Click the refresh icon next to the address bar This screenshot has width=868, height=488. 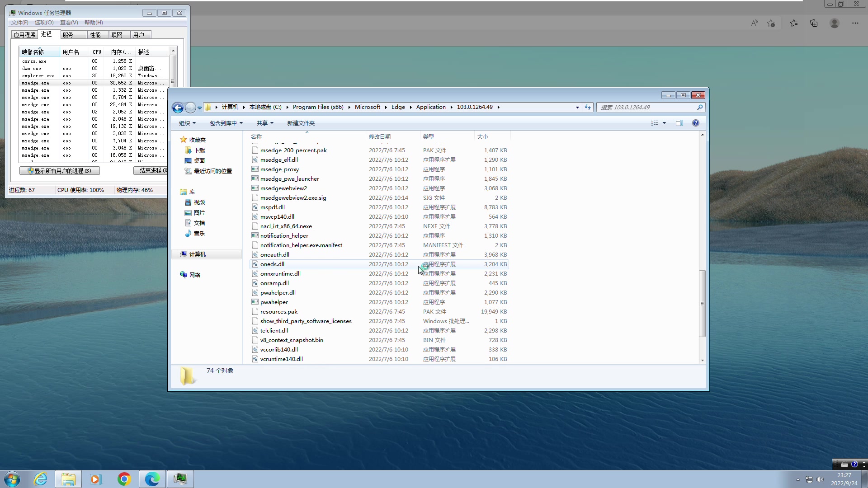[587, 108]
